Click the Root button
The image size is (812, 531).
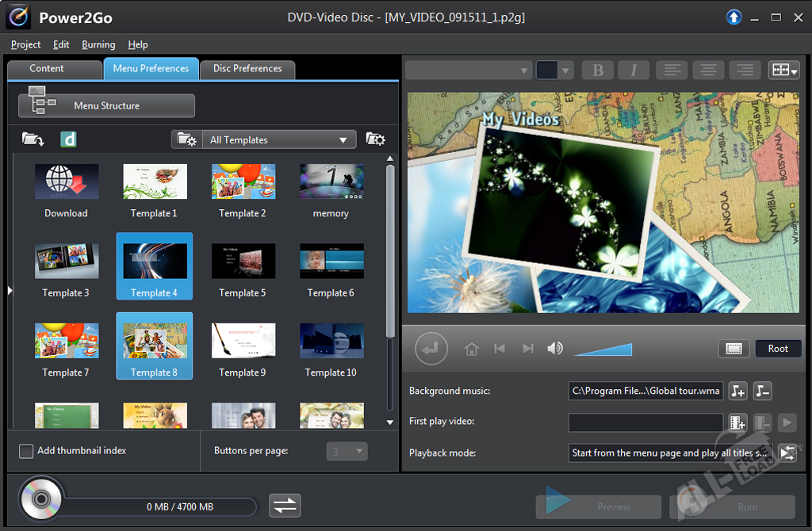[778, 349]
